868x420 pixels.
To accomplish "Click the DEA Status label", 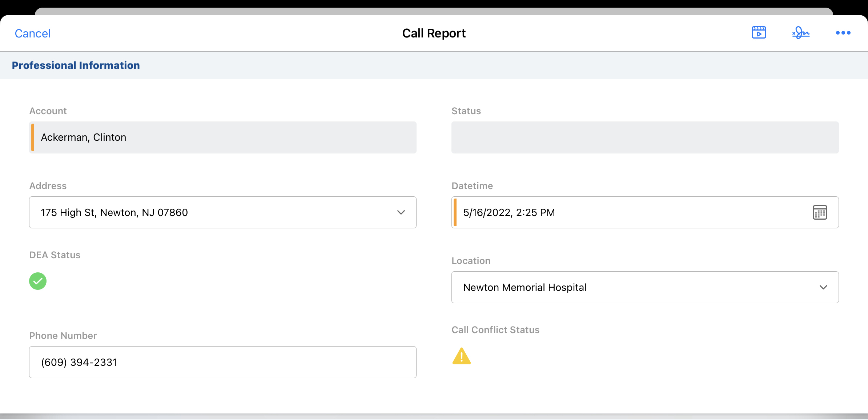I will tap(55, 255).
